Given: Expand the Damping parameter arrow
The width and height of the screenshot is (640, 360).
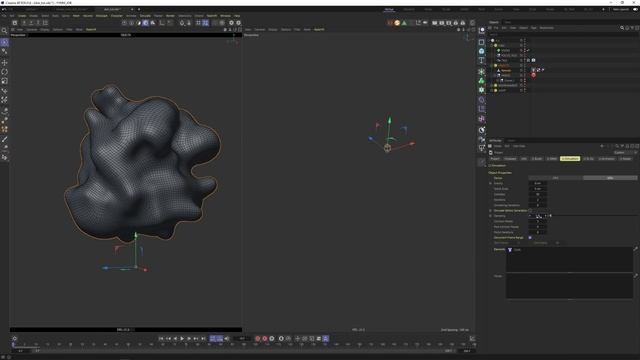Looking at the screenshot, I should tap(491, 216).
